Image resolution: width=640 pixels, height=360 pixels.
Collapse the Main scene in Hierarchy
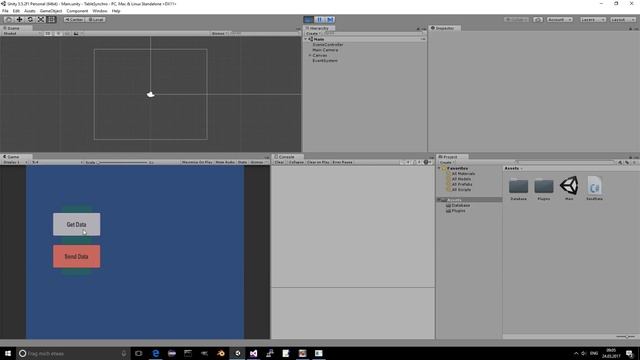point(306,39)
